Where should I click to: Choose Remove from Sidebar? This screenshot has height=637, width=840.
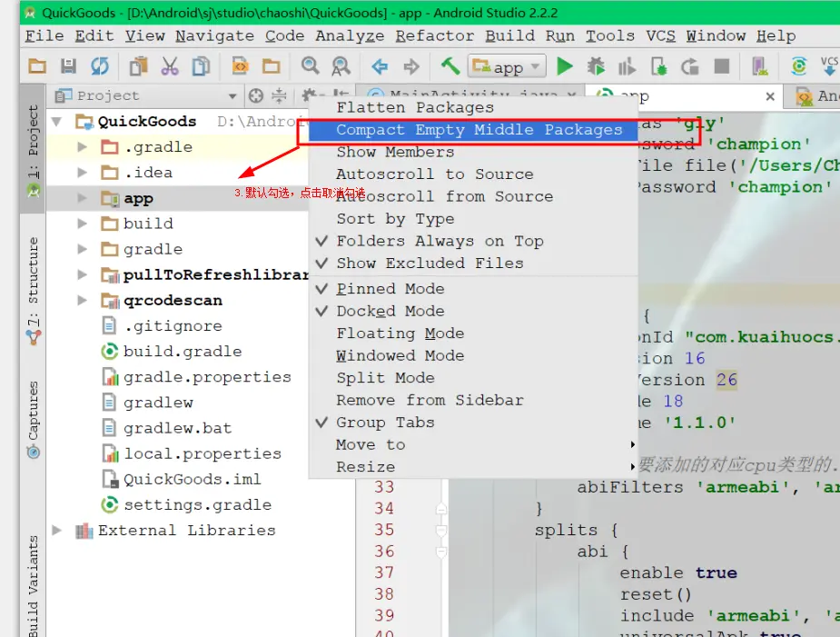point(473,400)
